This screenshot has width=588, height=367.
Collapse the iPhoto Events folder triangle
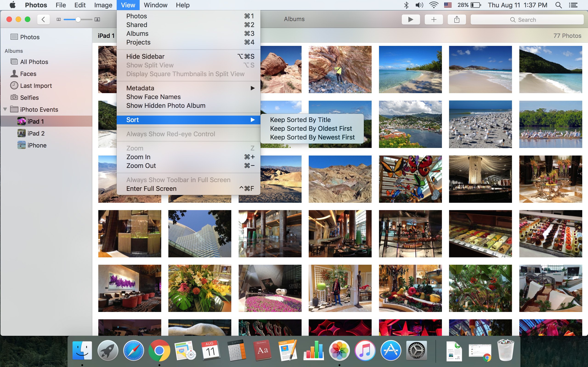[5, 109]
